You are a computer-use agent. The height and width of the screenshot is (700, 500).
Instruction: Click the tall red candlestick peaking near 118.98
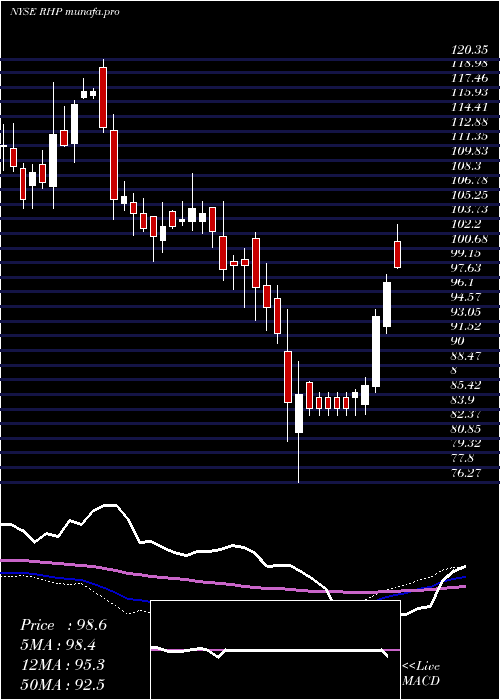click(103, 97)
